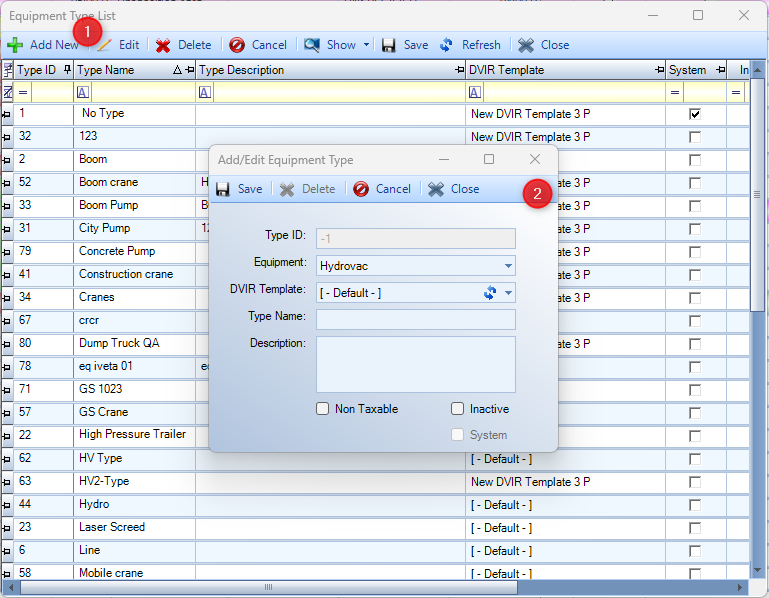Open Type Name filter operator icon
769x598 pixels.
83,92
